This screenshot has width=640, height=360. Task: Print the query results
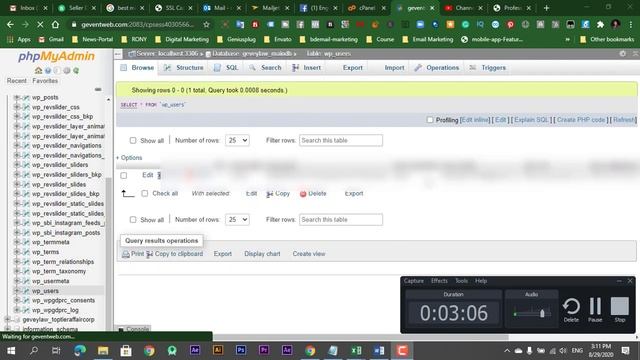click(x=133, y=254)
